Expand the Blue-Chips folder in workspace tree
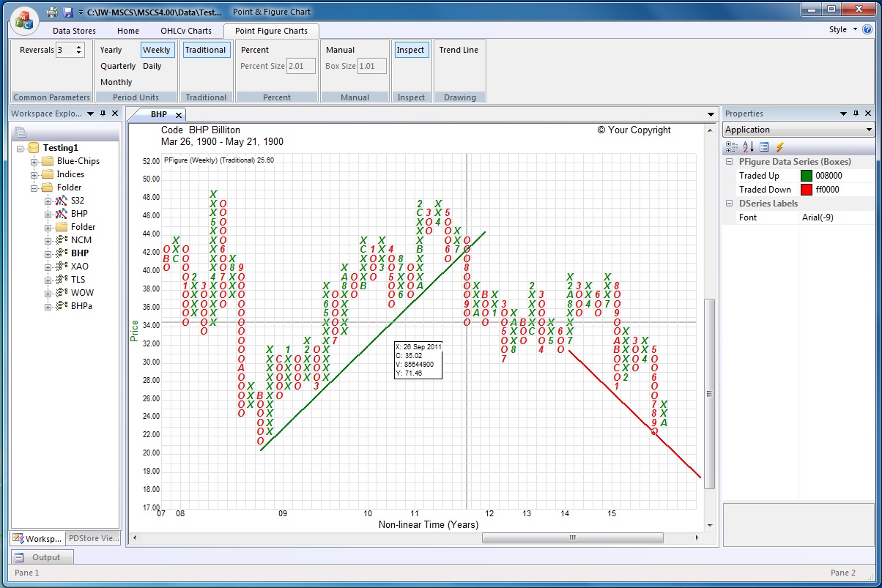Viewport: 882px width, 588px height. [34, 161]
